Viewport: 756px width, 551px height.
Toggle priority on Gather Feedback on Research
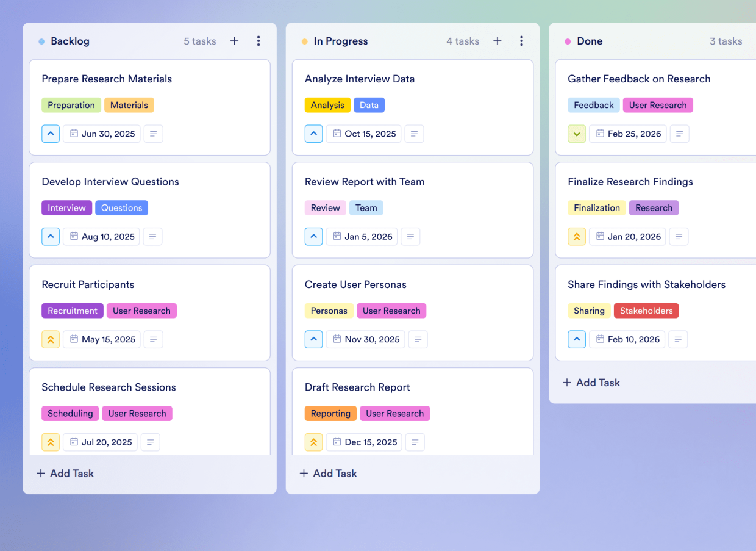pos(577,134)
